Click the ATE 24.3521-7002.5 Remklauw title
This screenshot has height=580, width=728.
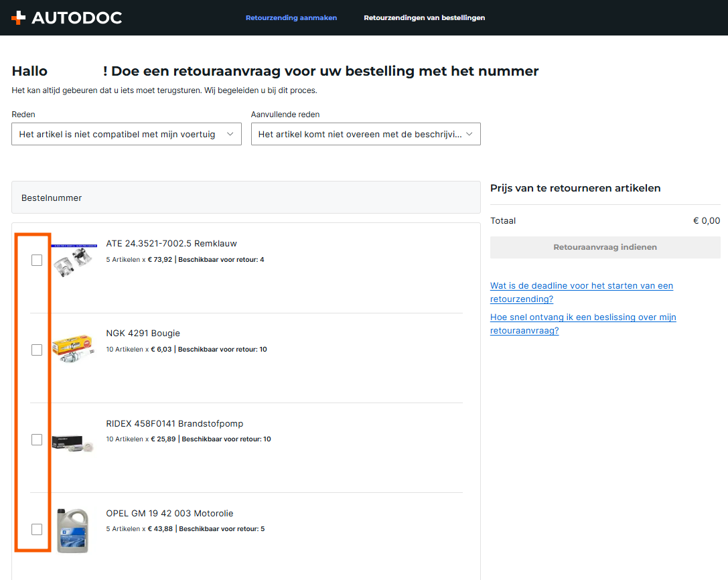click(171, 244)
